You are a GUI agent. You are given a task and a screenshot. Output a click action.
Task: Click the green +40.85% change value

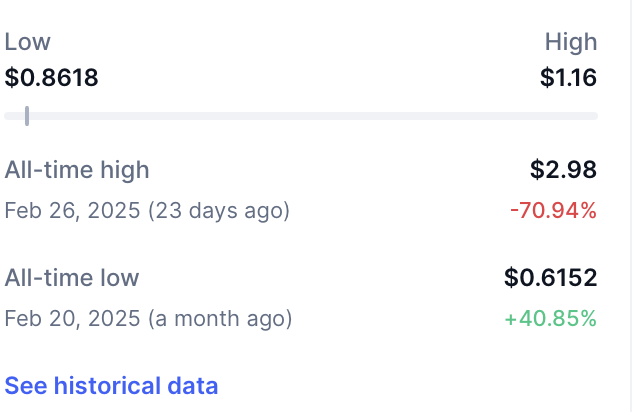pyautogui.click(x=550, y=319)
